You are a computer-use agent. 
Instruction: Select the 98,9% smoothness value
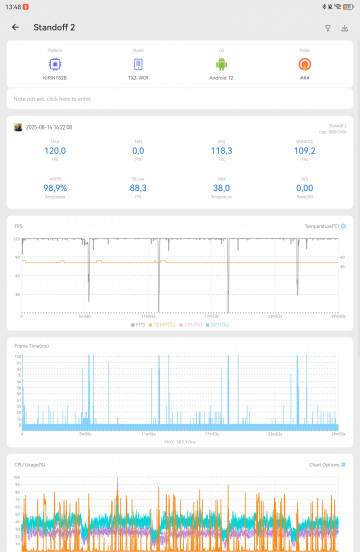55,188
